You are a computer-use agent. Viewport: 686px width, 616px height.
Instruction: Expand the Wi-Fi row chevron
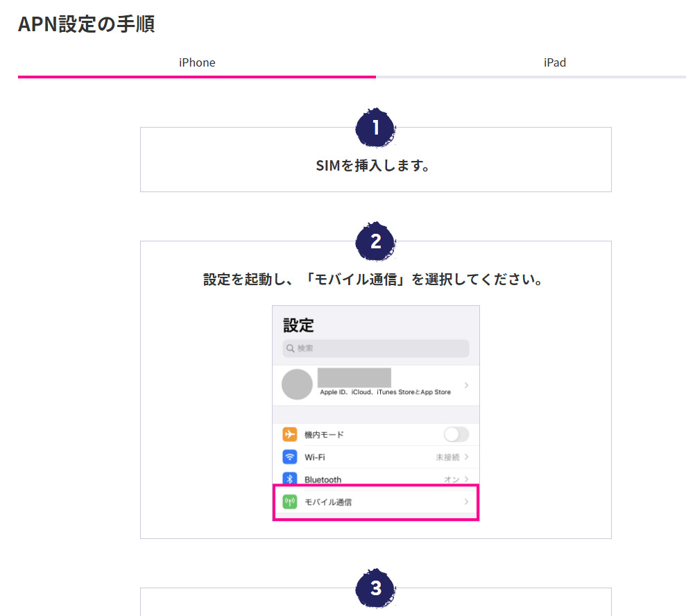tap(467, 457)
